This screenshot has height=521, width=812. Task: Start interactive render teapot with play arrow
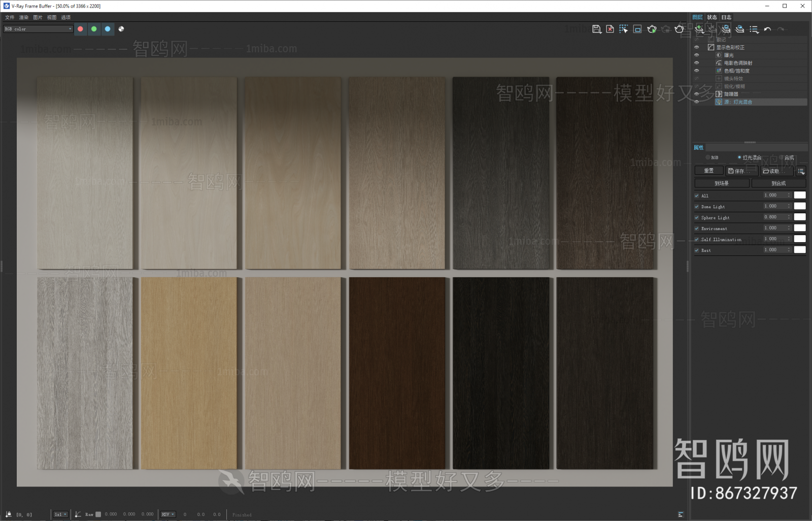(x=652, y=29)
